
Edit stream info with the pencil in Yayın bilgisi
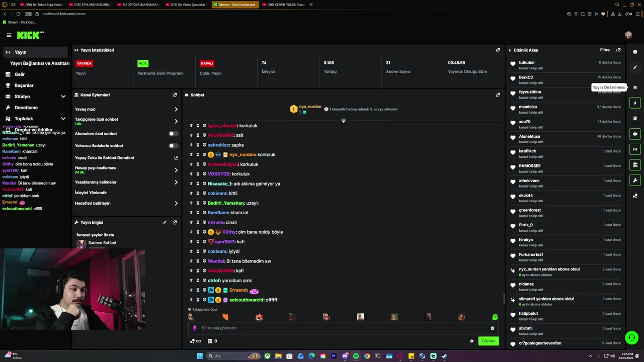click(165, 222)
